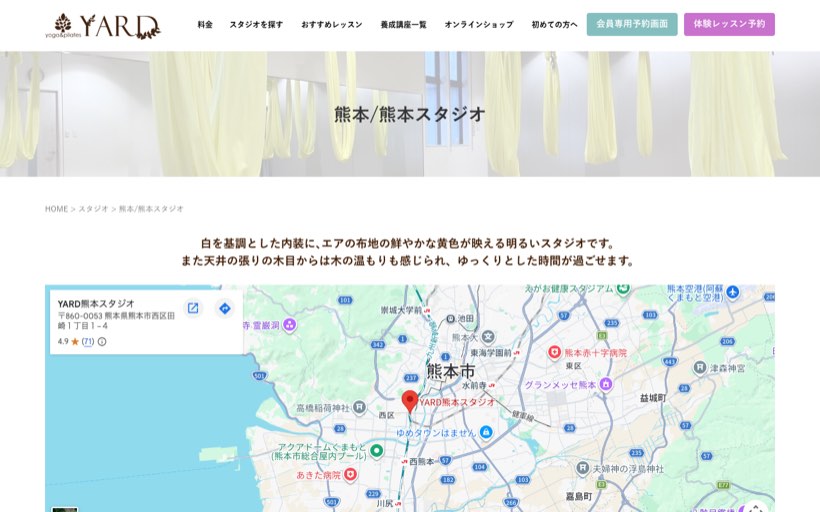Screen dimensions: 820x512
Task: Open the おすすめレッスン menu item
Action: (x=332, y=25)
